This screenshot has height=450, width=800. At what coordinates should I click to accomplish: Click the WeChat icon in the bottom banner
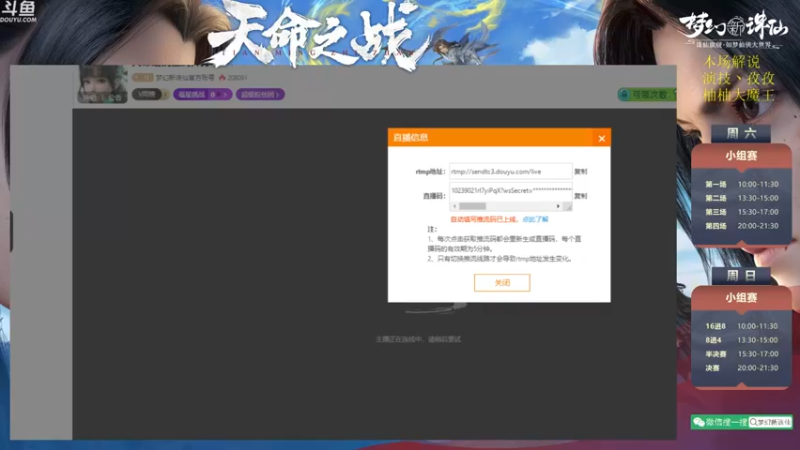click(698, 422)
